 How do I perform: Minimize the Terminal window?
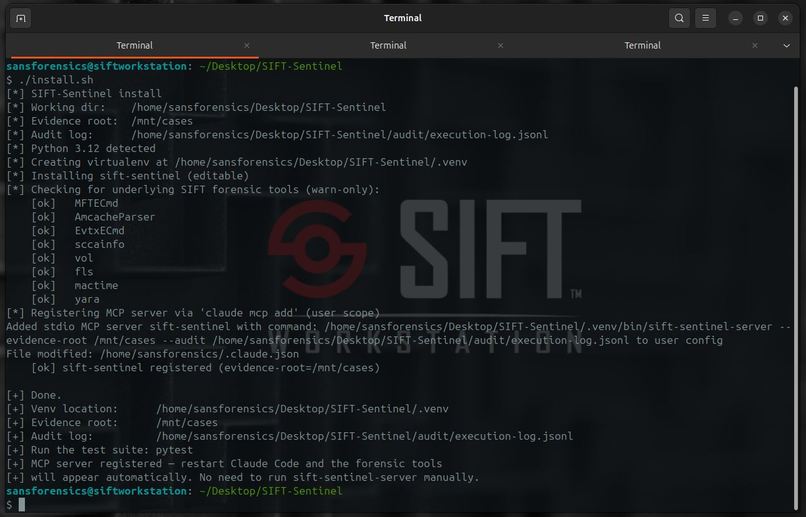(x=736, y=19)
